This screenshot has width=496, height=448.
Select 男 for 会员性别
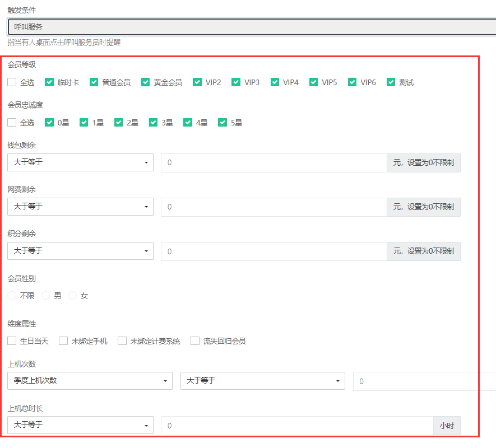click(x=46, y=296)
